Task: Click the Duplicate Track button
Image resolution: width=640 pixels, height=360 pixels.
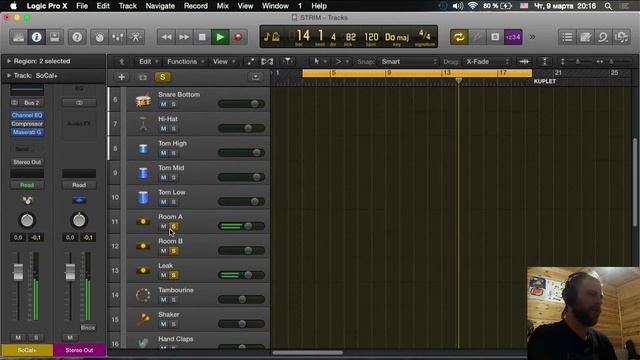Action: tap(142, 77)
